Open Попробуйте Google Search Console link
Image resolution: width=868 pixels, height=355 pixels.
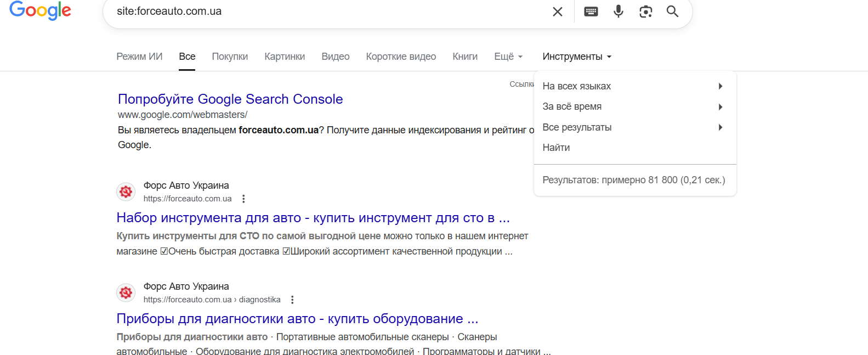pyautogui.click(x=230, y=99)
